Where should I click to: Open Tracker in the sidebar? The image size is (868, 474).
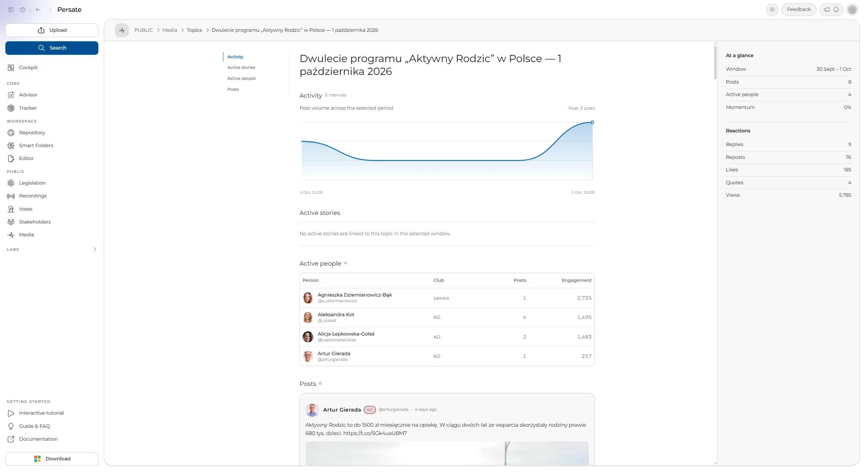pyautogui.click(x=52, y=108)
